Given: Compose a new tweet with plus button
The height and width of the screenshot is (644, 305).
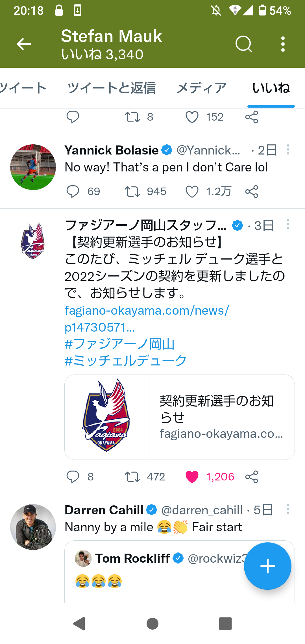Looking at the screenshot, I should (267, 566).
